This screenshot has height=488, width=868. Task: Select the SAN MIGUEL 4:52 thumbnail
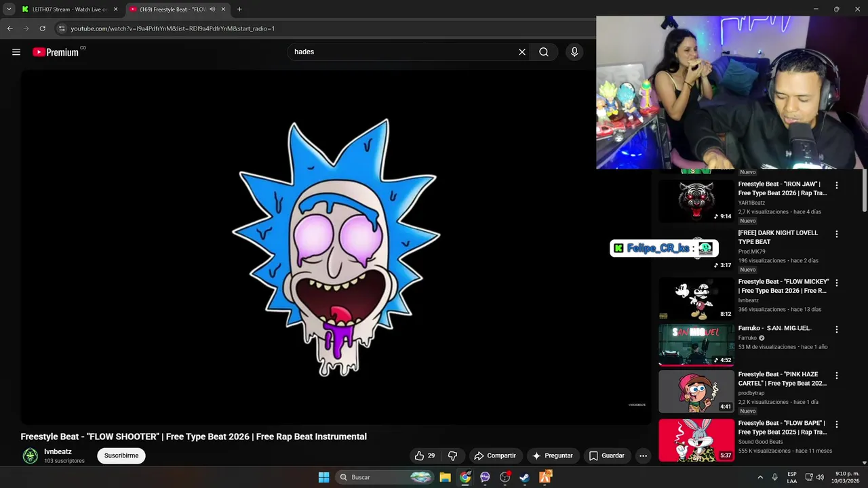click(x=696, y=345)
